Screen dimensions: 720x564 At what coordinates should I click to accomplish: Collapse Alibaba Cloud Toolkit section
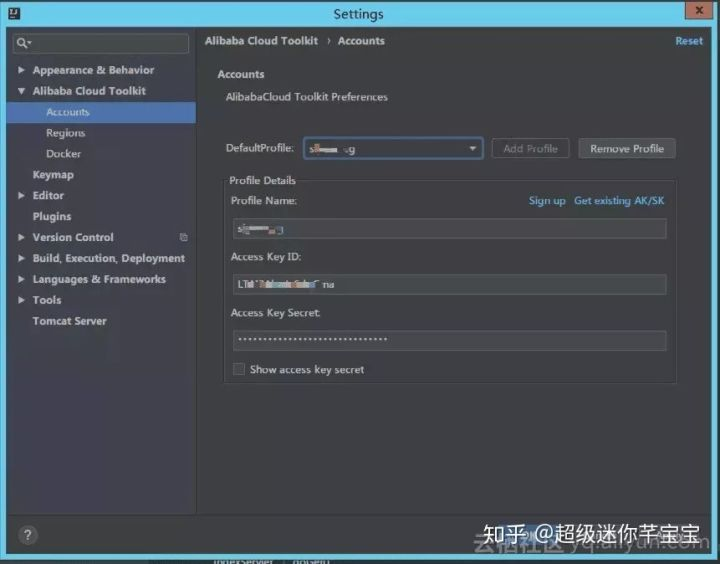pyautogui.click(x=21, y=91)
